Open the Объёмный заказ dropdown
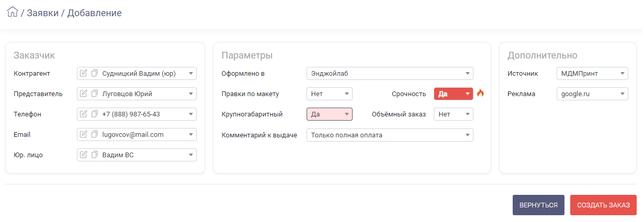 click(x=454, y=114)
